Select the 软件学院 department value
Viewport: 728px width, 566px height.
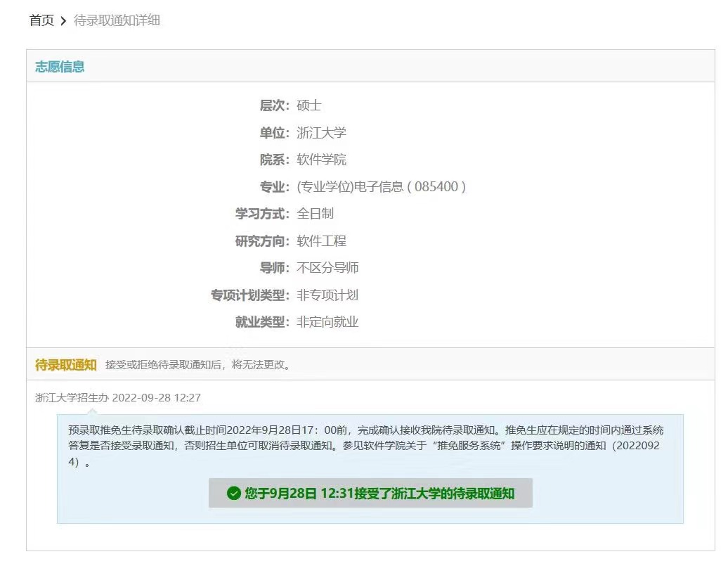(x=321, y=160)
